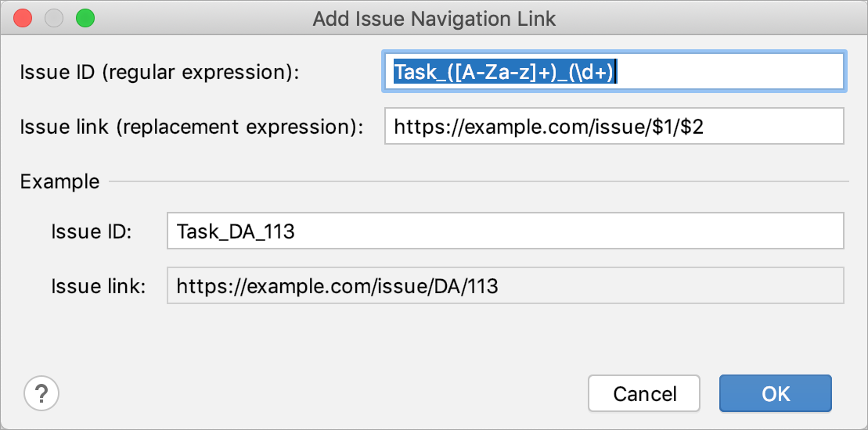Click the 'Issue link:' label under Example
Image resolution: width=868 pixels, height=430 pixels.
point(98,286)
